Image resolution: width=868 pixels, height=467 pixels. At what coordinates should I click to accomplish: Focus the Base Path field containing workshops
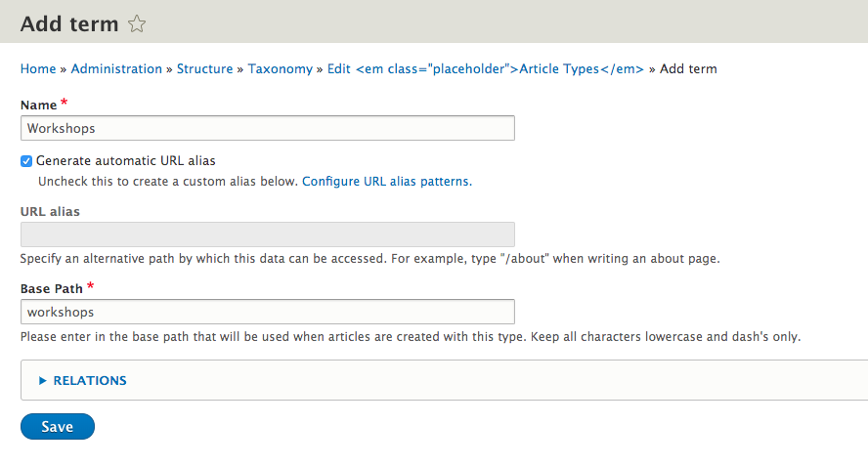267,312
